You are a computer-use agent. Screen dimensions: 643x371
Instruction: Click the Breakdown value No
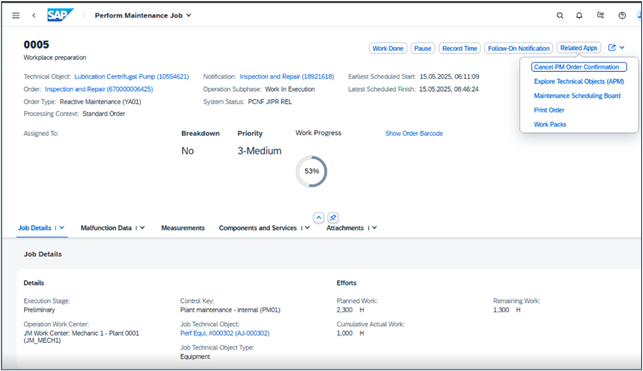(x=187, y=151)
